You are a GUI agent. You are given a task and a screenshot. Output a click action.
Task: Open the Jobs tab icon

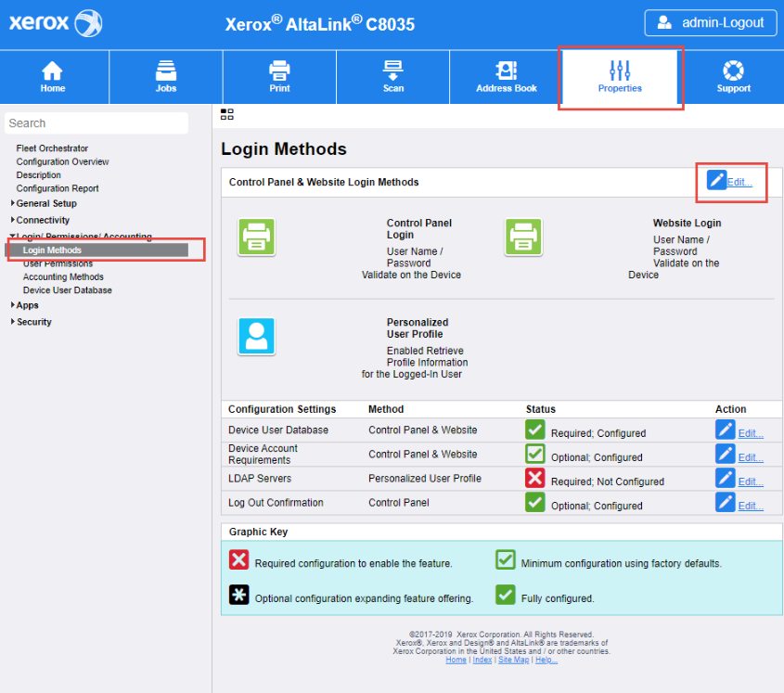point(166,71)
